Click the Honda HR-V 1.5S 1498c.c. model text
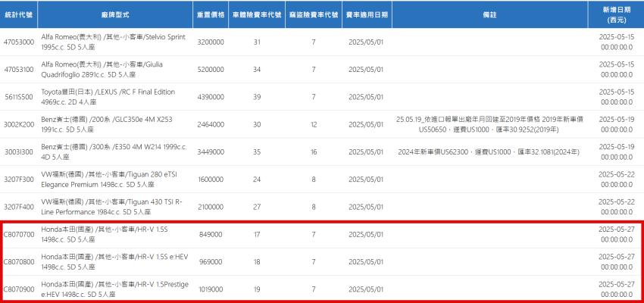644x303 pixels. click(x=105, y=234)
